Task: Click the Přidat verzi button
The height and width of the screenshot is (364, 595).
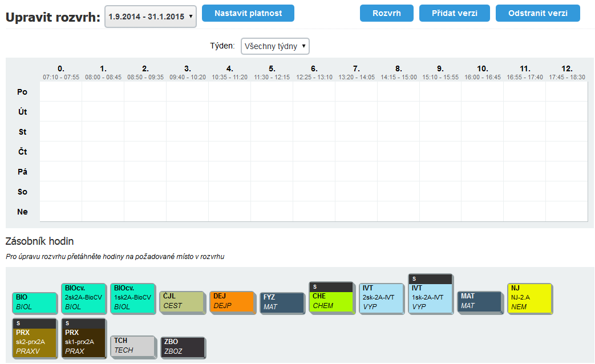Action: (454, 13)
